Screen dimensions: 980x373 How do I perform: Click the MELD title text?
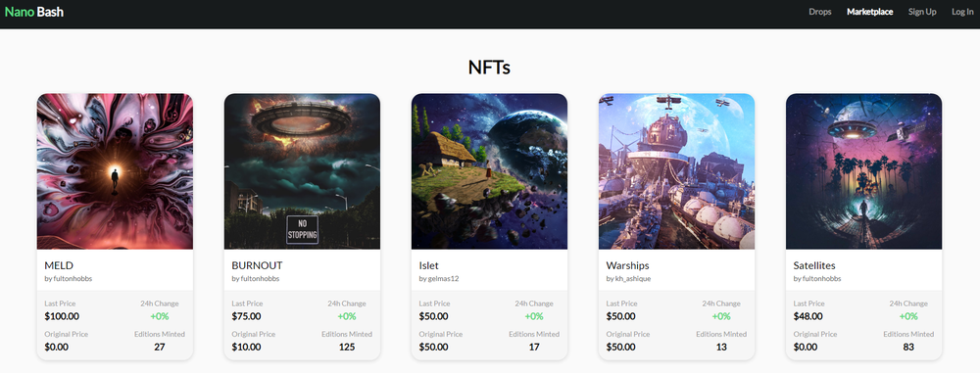[x=59, y=265]
